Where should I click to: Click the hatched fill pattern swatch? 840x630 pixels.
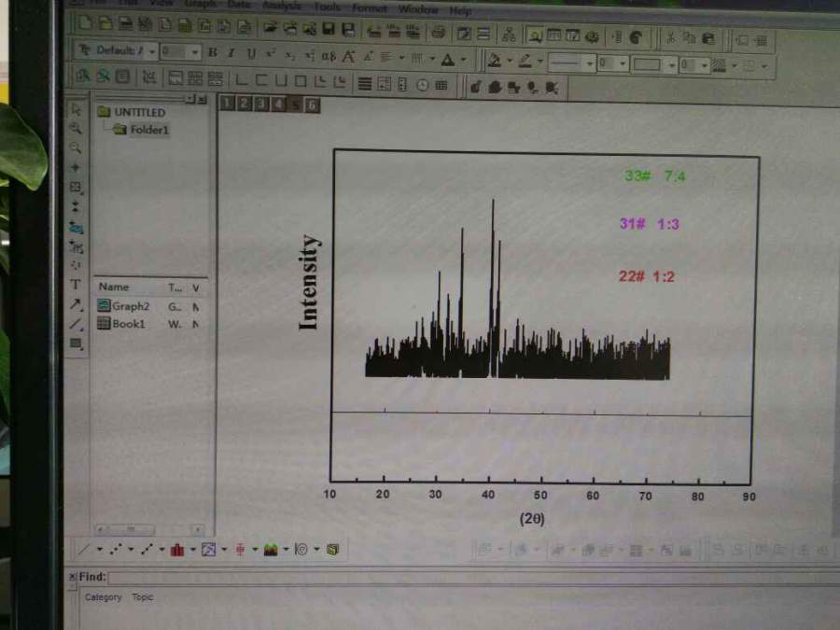(x=719, y=66)
